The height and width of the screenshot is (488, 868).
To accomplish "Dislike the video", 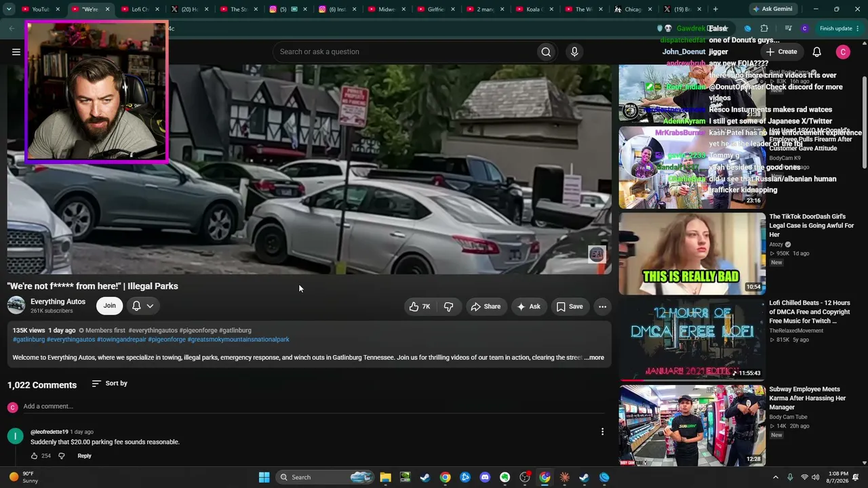I will pyautogui.click(x=448, y=306).
